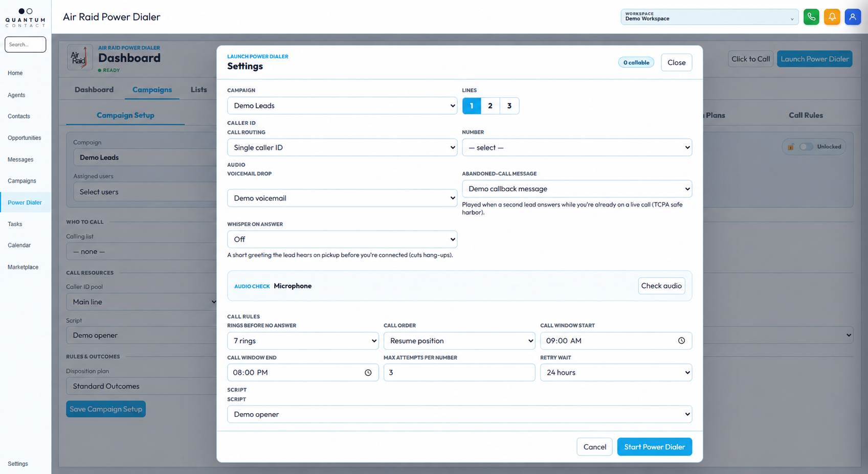
Task: Open the Call Rules sub-tab
Action: (806, 115)
